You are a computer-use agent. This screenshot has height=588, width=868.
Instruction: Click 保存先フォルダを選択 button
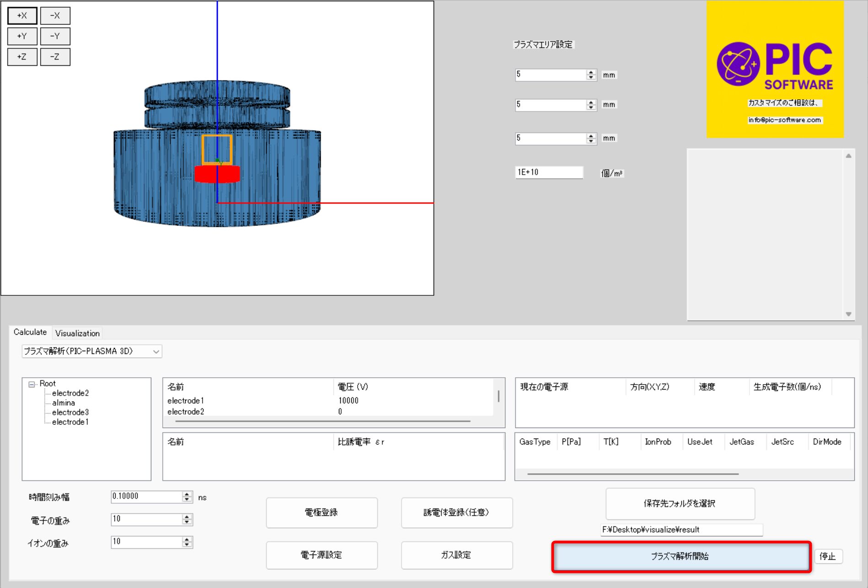point(680,503)
